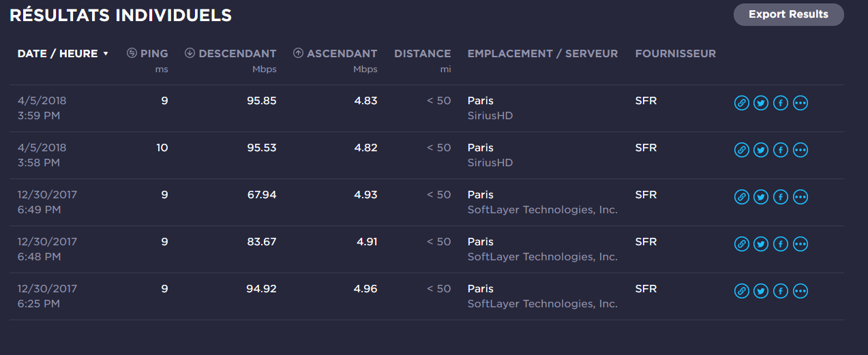This screenshot has width=868, height=355.
Task: Open more options for 12/30/2017 6:25 PM result
Action: click(800, 291)
